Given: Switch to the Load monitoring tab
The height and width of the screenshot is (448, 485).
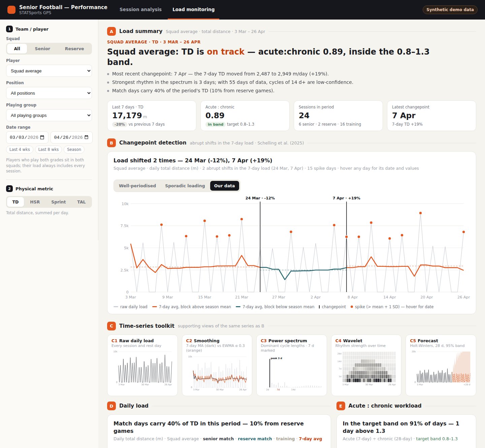Looking at the screenshot, I should click(x=194, y=9).
